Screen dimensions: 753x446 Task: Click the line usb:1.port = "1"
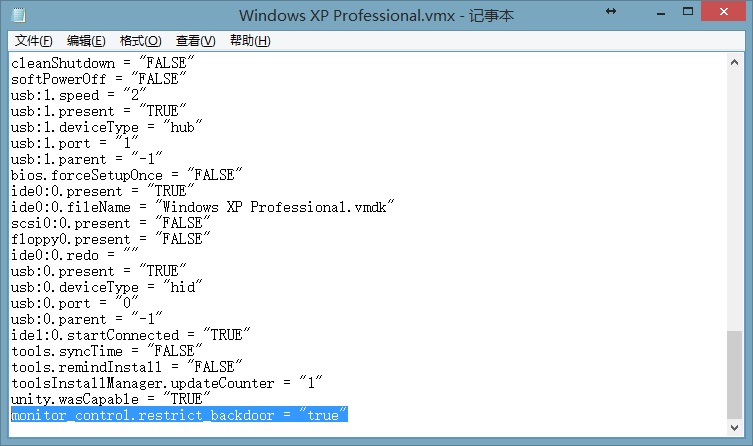[74, 143]
